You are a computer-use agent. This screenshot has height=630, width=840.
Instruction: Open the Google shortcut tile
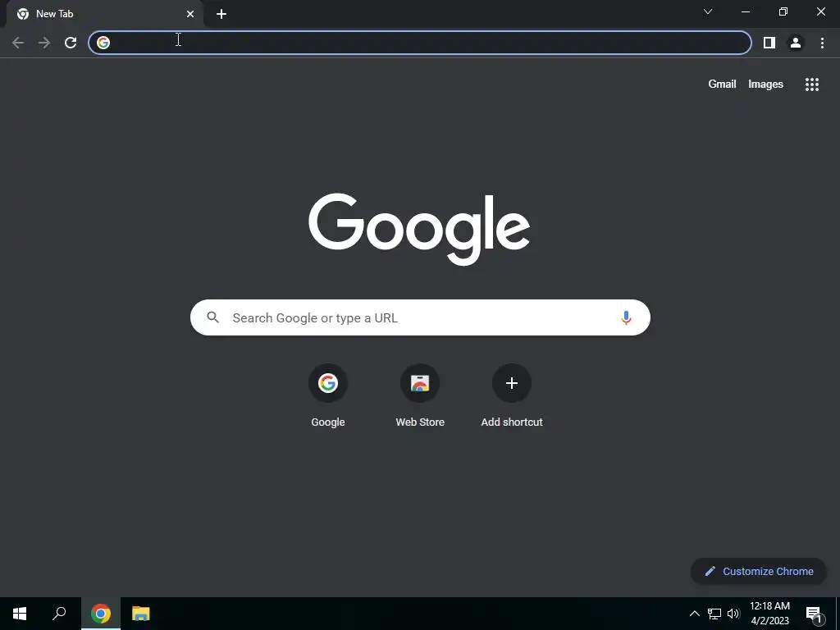click(328, 396)
